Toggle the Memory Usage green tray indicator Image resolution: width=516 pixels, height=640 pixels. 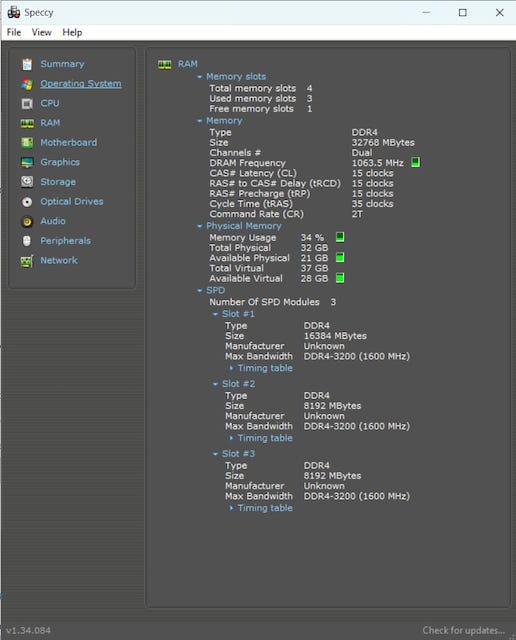pos(340,237)
